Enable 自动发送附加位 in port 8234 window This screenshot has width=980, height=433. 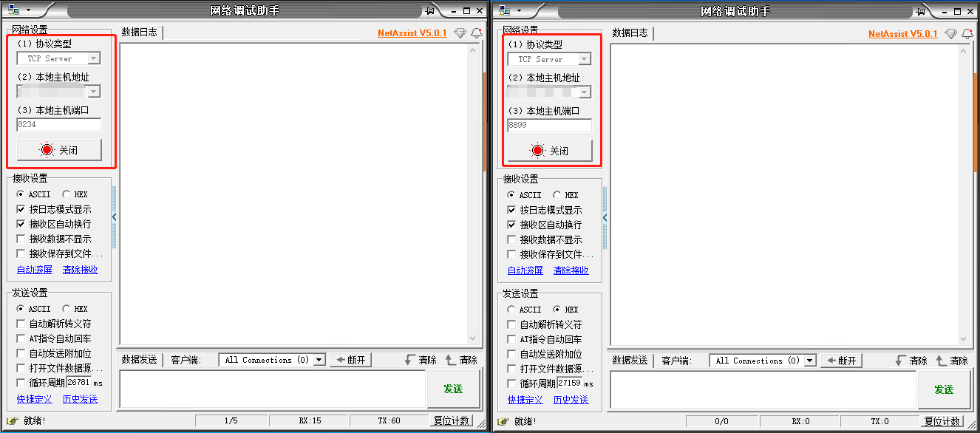tap(21, 353)
